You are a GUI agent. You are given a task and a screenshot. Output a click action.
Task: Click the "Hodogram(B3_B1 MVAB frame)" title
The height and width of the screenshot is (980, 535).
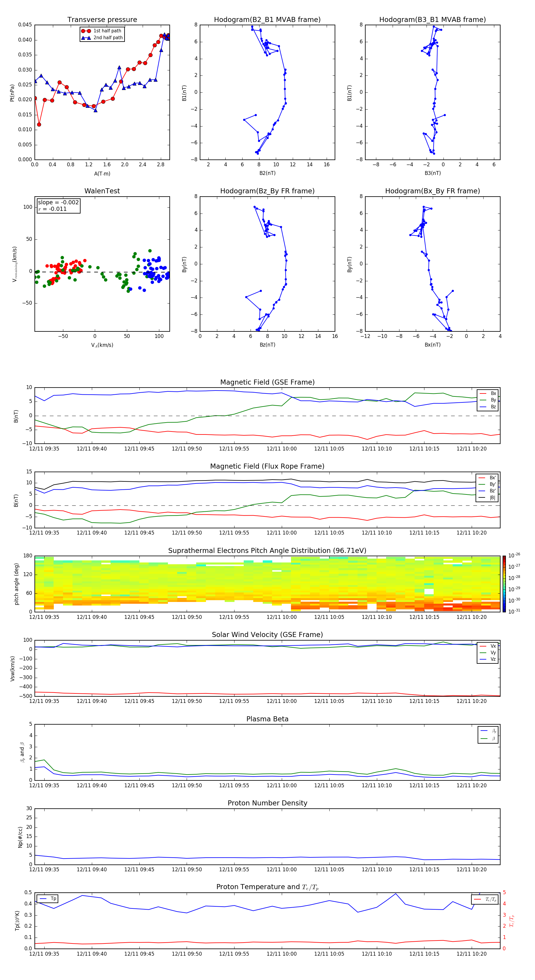[x=432, y=20]
